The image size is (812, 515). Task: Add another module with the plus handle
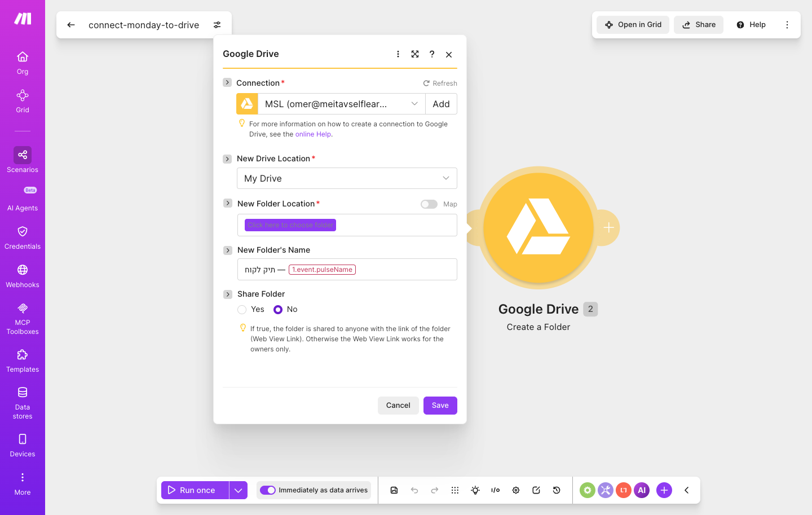coord(608,228)
